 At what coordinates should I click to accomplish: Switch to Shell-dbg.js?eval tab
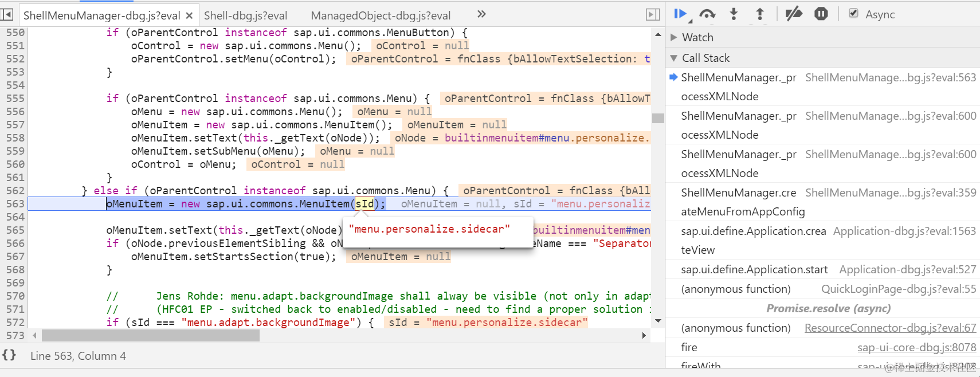245,15
